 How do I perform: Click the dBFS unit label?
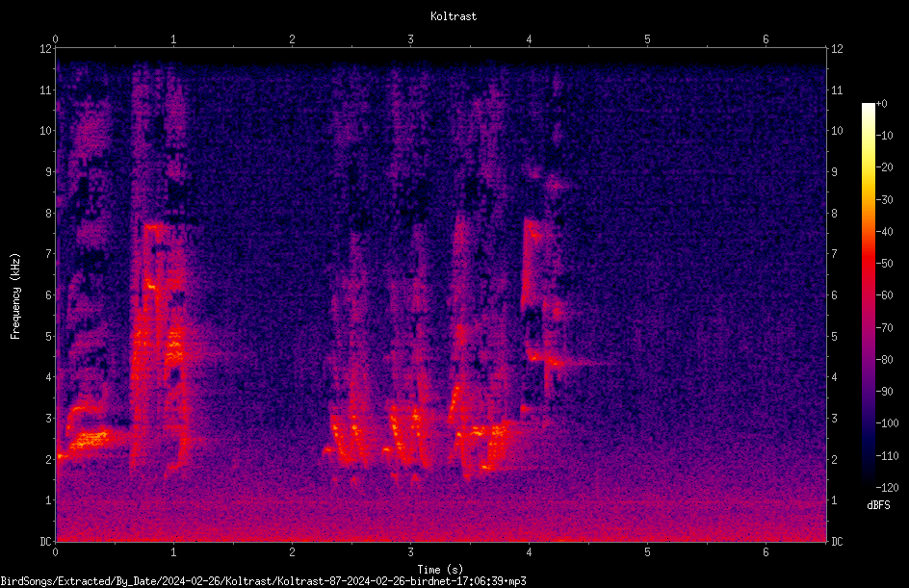pos(878,505)
